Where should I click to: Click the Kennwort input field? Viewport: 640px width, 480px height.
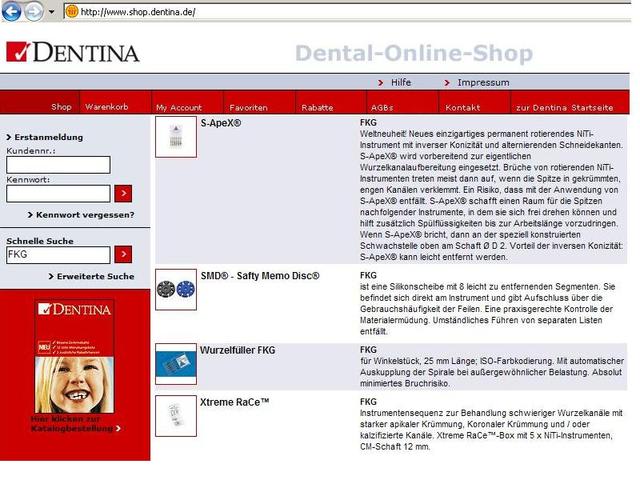58,193
